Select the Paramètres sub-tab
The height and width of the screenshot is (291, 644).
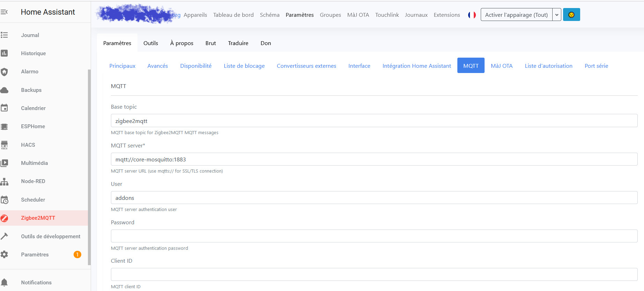[x=117, y=43]
